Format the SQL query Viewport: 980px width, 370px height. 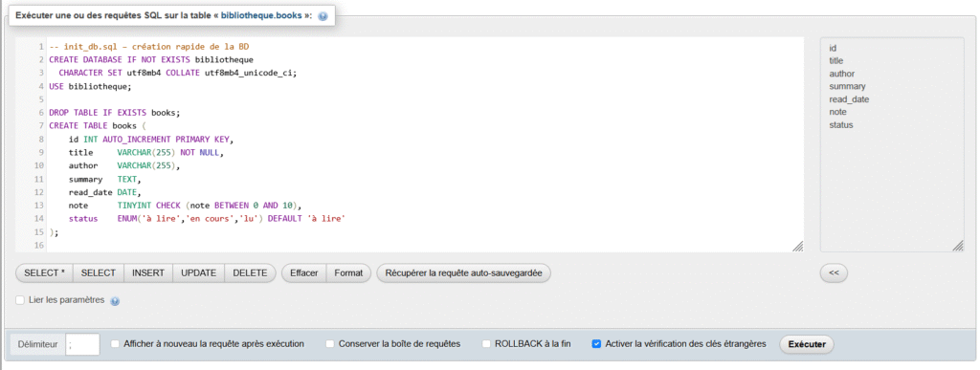pos(348,272)
